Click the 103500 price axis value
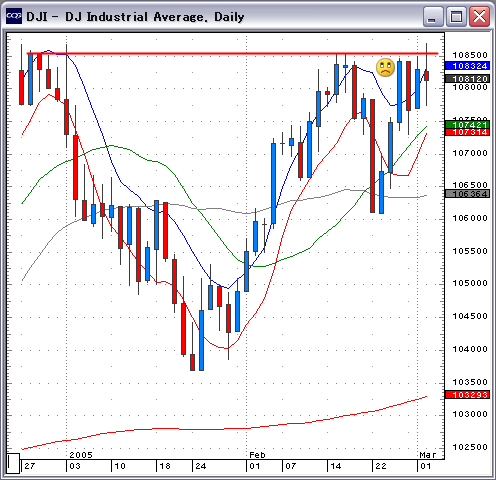This screenshot has width=496, height=480. coord(470,382)
